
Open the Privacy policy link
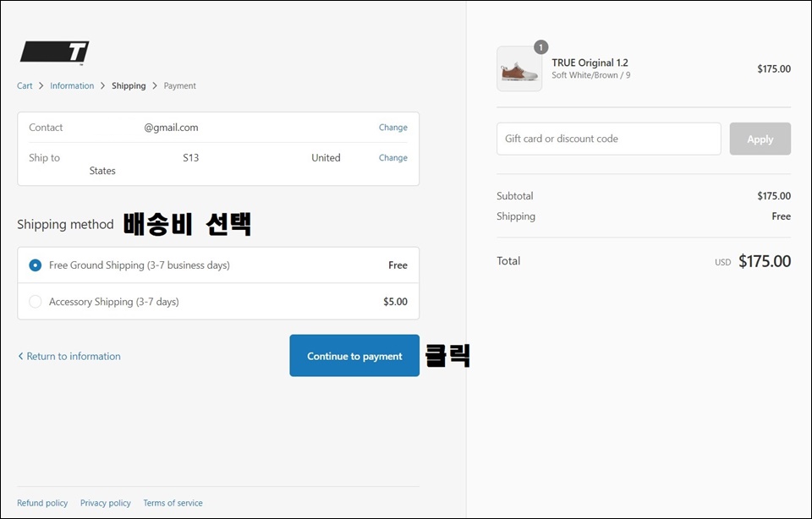coord(106,503)
